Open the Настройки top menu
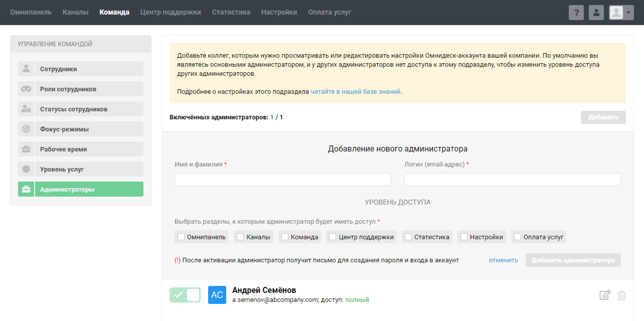Screen dimensions: 644x321 (279, 12)
